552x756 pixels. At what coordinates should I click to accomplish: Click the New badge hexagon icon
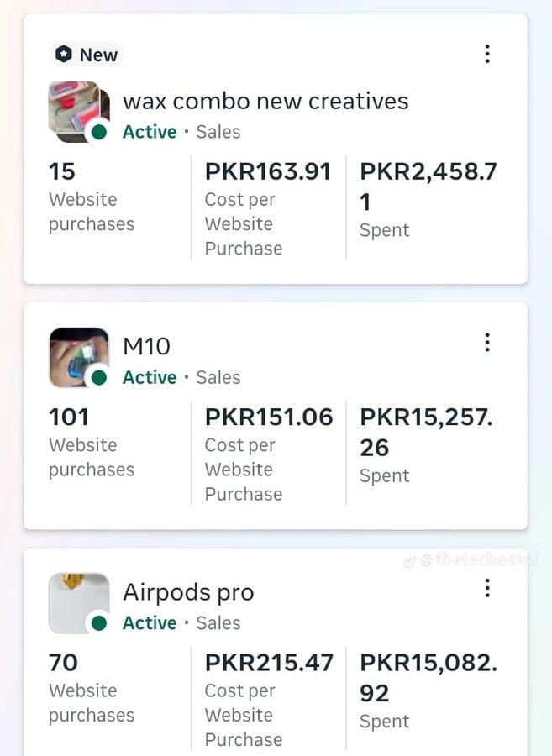point(63,55)
